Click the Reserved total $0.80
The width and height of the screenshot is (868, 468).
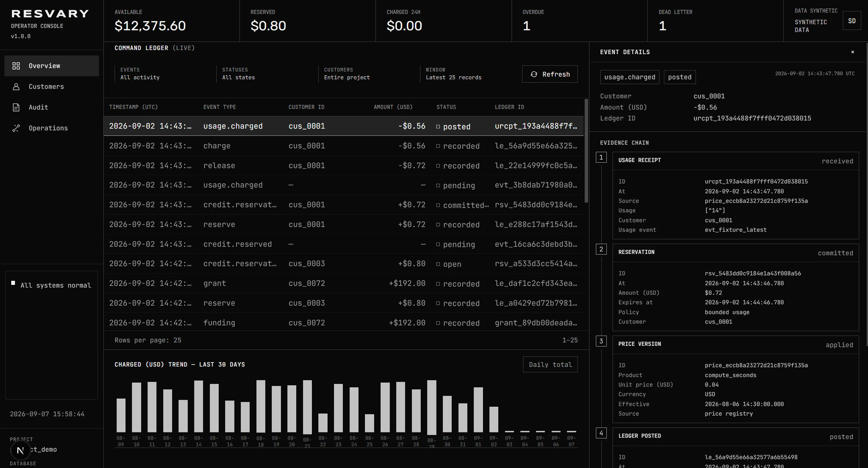point(268,26)
